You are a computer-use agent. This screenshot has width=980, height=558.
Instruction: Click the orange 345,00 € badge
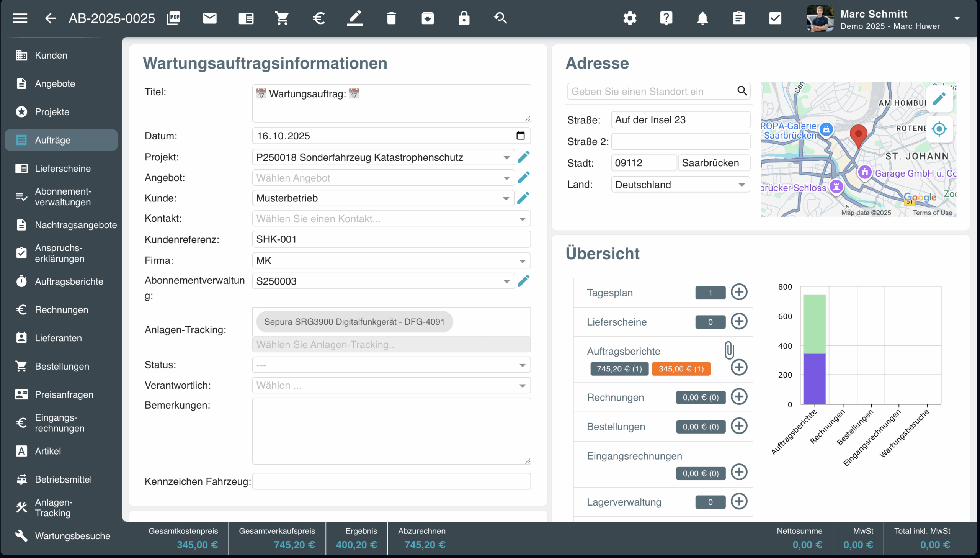click(681, 369)
